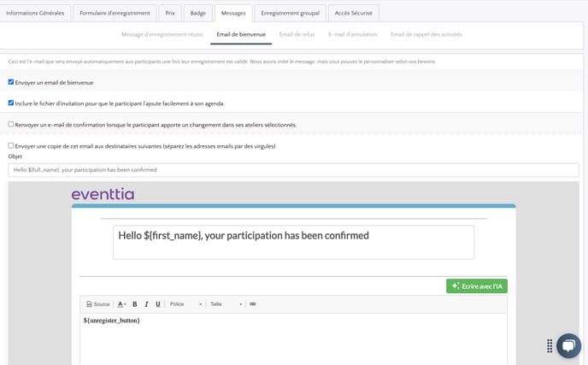Viewport: 588px width, 365px height.
Task: Click the insert horizontal line icon
Action: [253, 304]
